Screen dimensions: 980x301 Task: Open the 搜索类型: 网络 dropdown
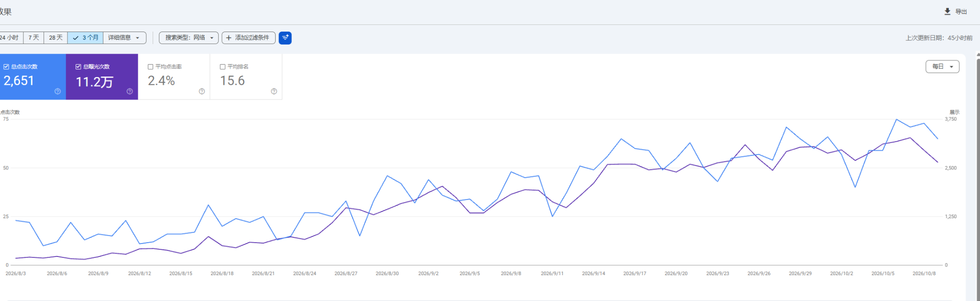pyautogui.click(x=189, y=38)
